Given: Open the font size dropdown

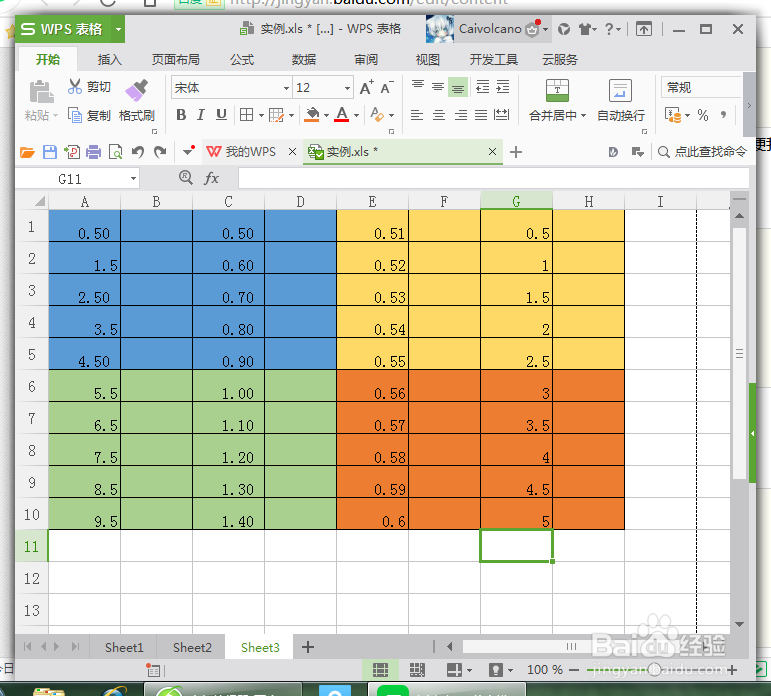Looking at the screenshot, I should (x=348, y=89).
